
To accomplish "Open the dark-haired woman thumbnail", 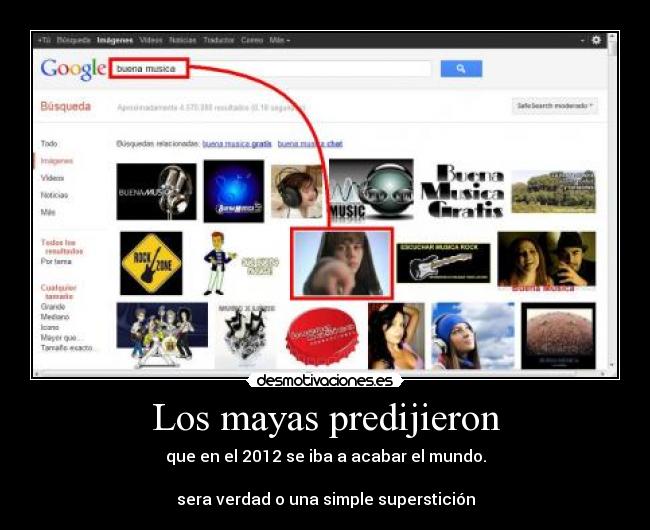I will coord(396,336).
